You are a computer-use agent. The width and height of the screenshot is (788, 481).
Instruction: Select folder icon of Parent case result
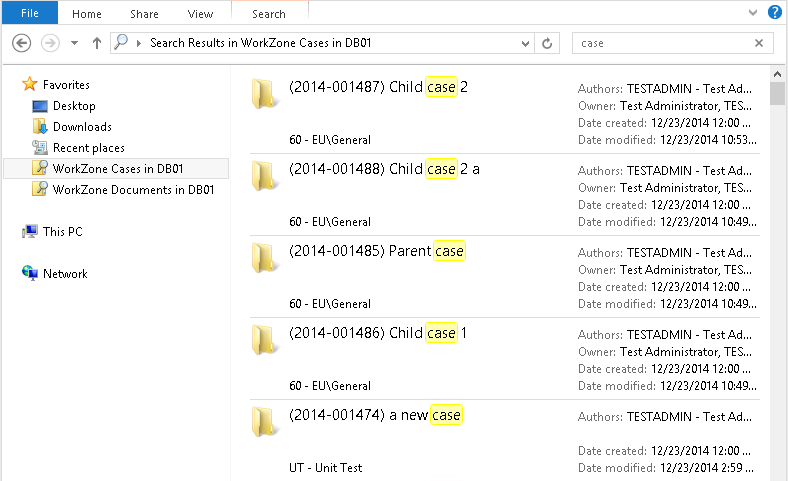point(264,258)
